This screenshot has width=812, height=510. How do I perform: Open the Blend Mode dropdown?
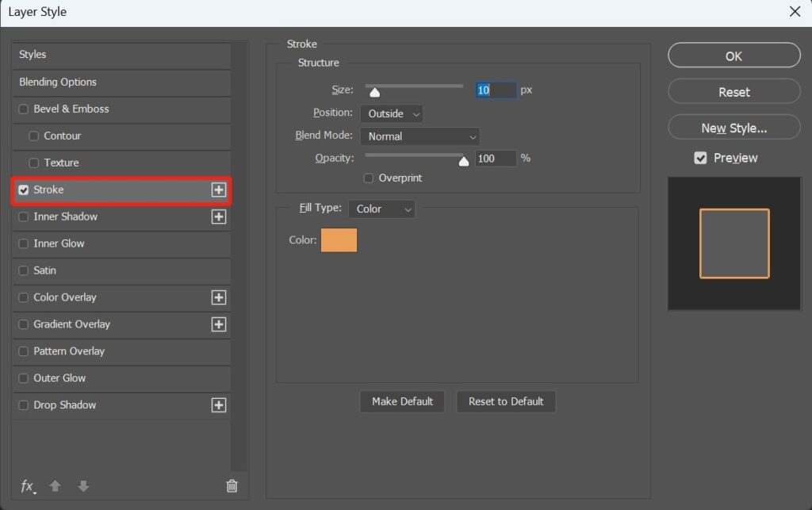[x=419, y=136]
